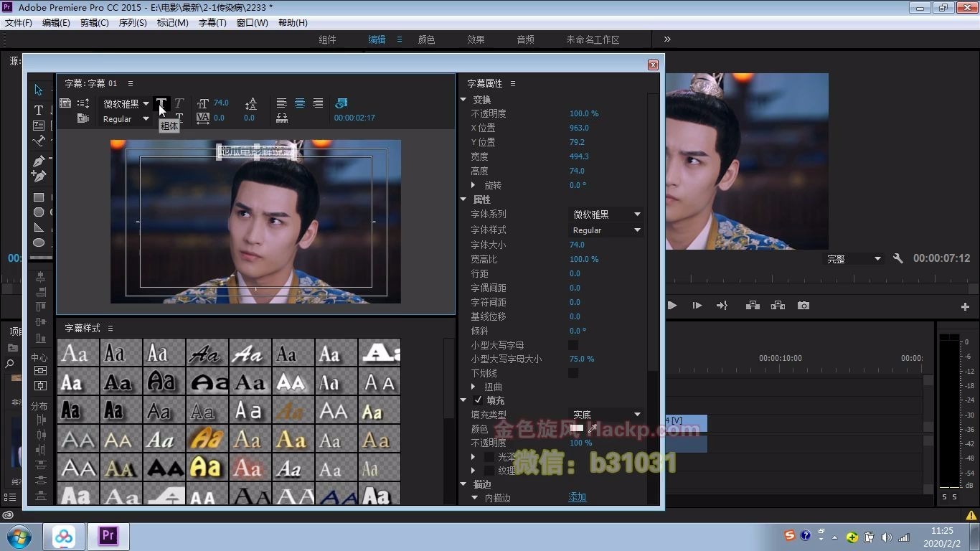The image size is (980, 551).
Task: Pick the fill color eyedropper
Action: click(593, 428)
